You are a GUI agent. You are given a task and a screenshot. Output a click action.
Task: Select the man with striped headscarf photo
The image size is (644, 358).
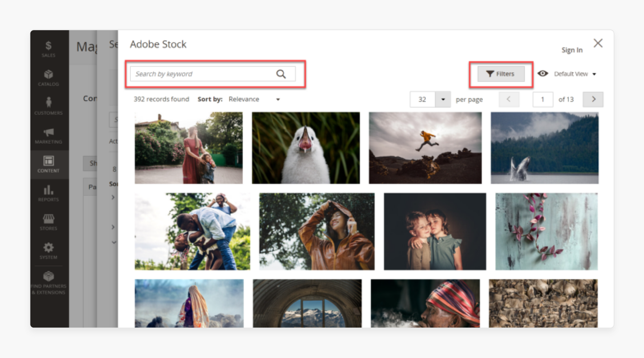(425, 303)
